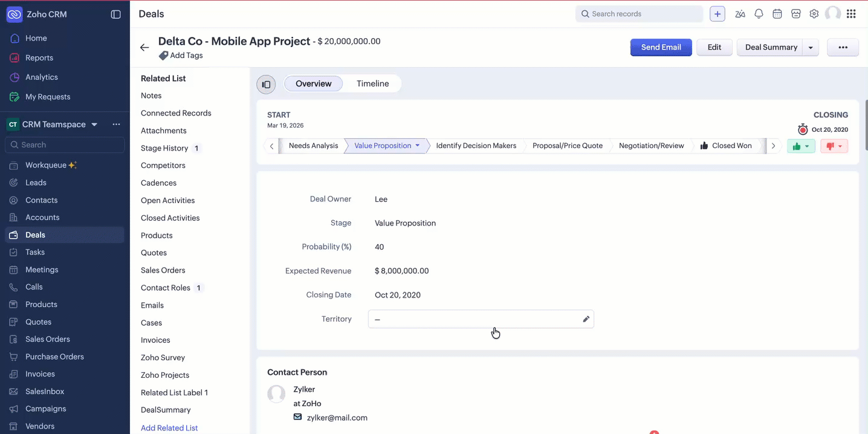Open the calendar icon in top bar
Image resolution: width=868 pixels, height=434 pixels.
click(x=777, y=14)
